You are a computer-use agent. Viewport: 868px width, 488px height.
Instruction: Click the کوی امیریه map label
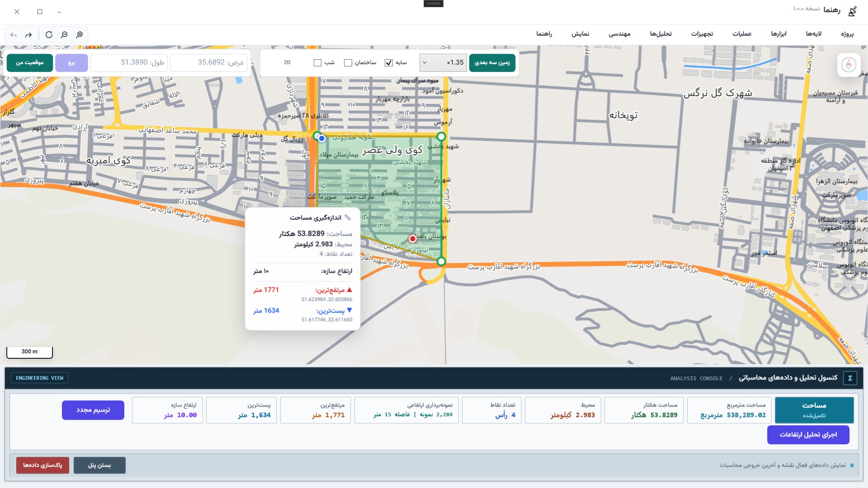point(108,160)
